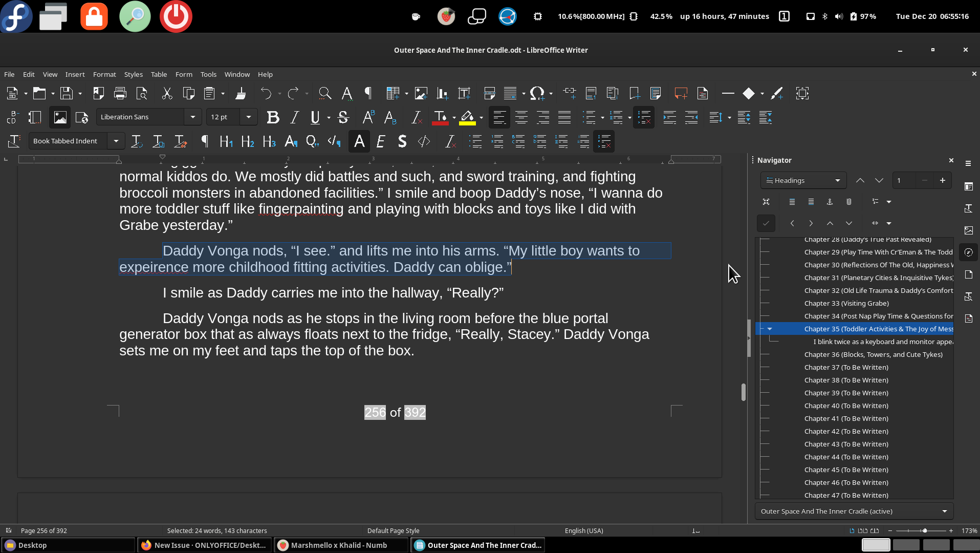Click the plus to show more heading levels
The height and width of the screenshot is (553, 980).
(943, 180)
